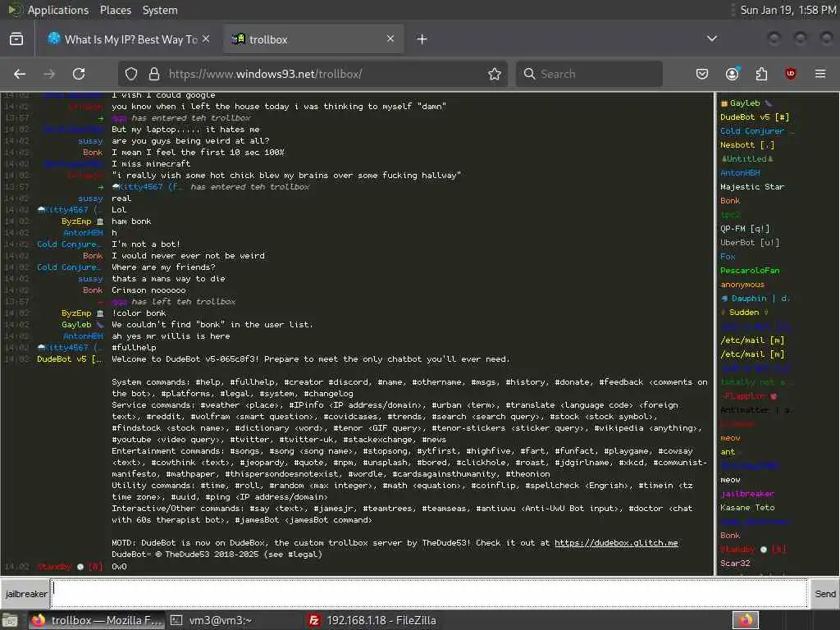
Task: Close the trollbox tab
Action: click(x=390, y=39)
